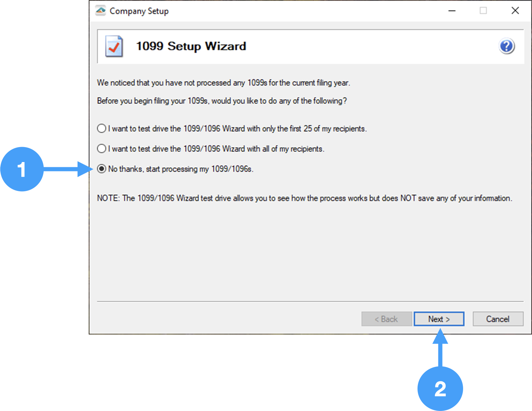Click the 'Company Setup' window title text

pyautogui.click(x=139, y=11)
